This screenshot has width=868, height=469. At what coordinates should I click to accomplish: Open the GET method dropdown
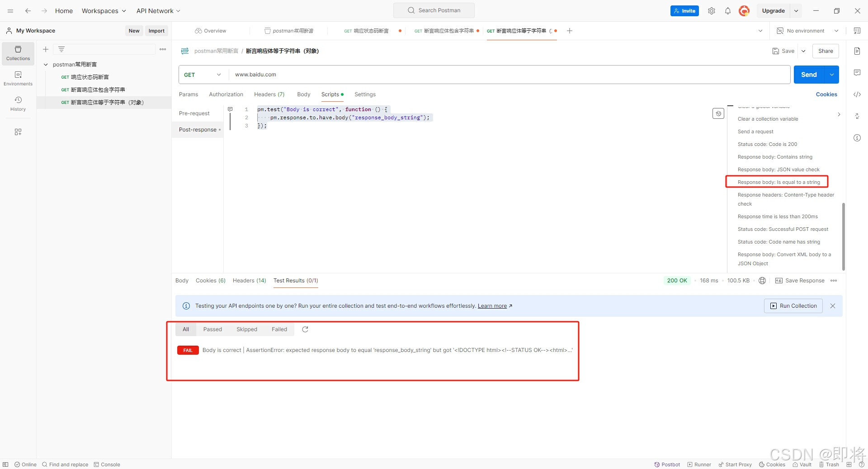tap(203, 75)
